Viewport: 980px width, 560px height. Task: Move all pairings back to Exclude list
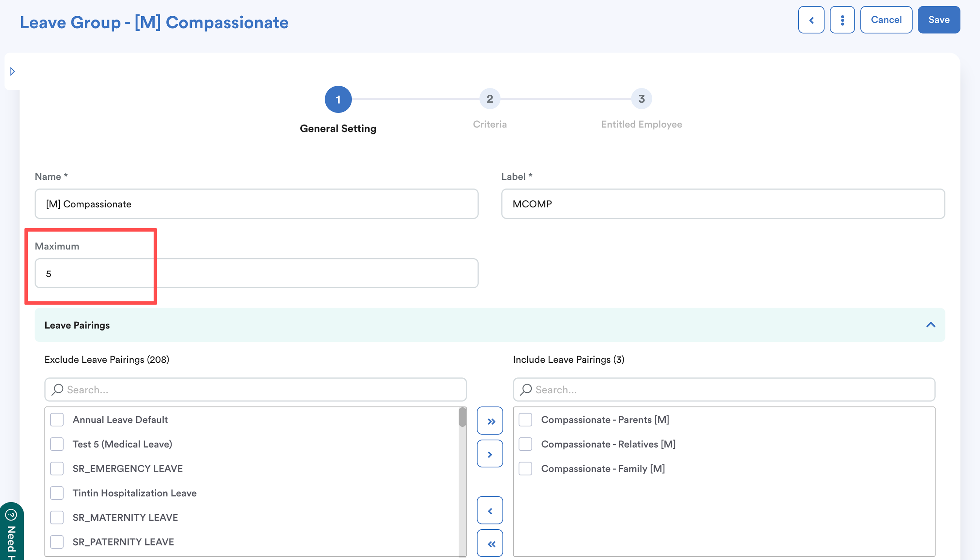coord(490,543)
